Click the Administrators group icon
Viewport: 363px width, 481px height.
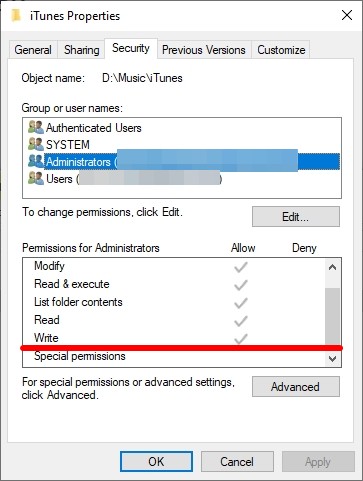pyautogui.click(x=36, y=161)
